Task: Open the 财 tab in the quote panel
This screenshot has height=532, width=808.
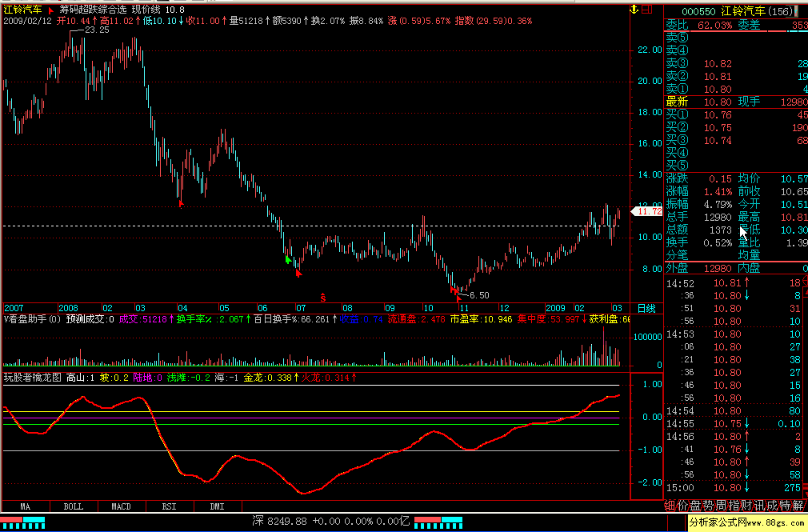Action: (x=747, y=506)
